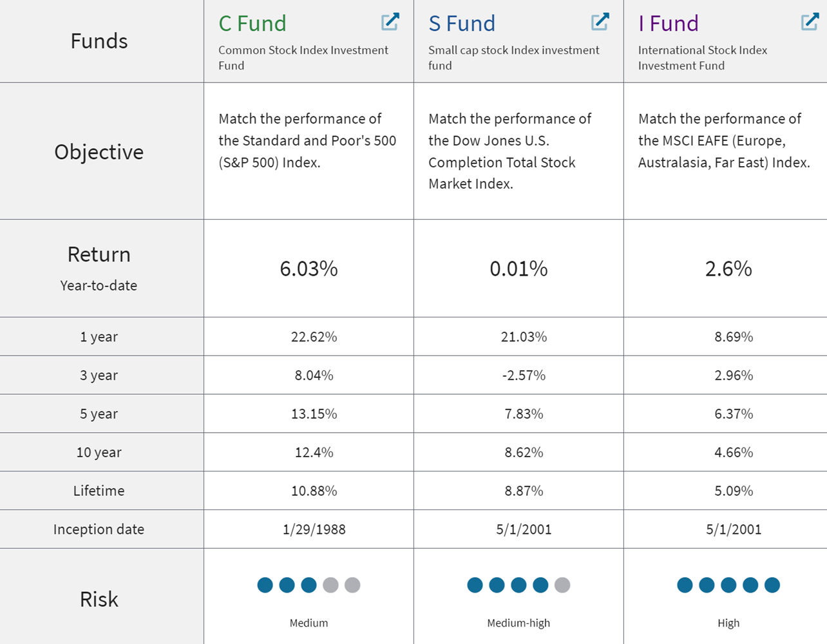Screen dimensions: 827x644
Task: Open the I Fund external link icon
Action: click(809, 21)
